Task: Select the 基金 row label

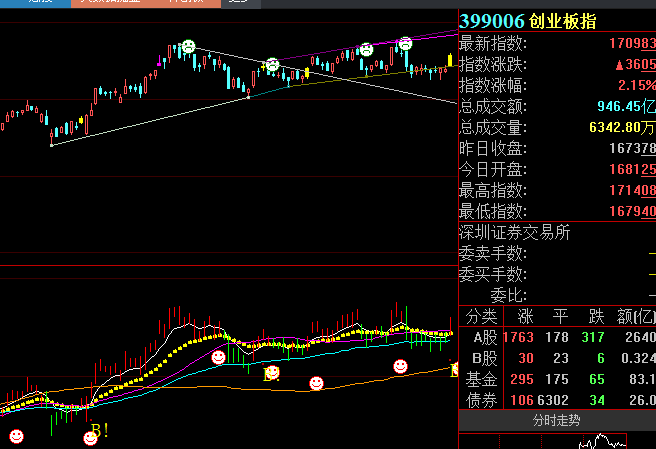Action: coord(482,379)
